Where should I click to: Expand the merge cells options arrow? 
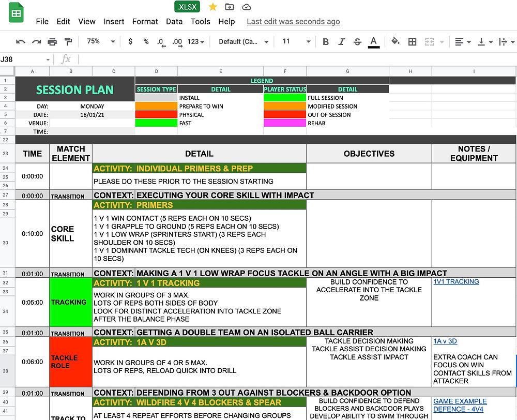tap(442, 42)
